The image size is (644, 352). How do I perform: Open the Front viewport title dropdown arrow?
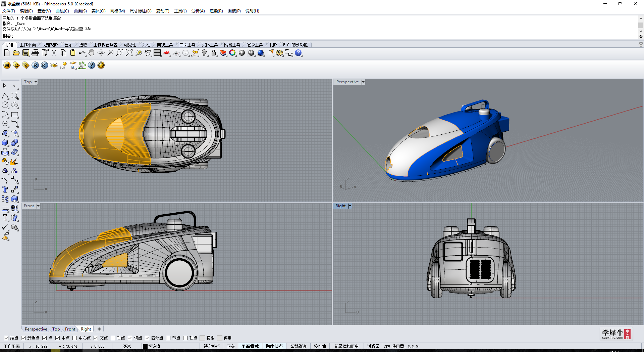[38, 206]
